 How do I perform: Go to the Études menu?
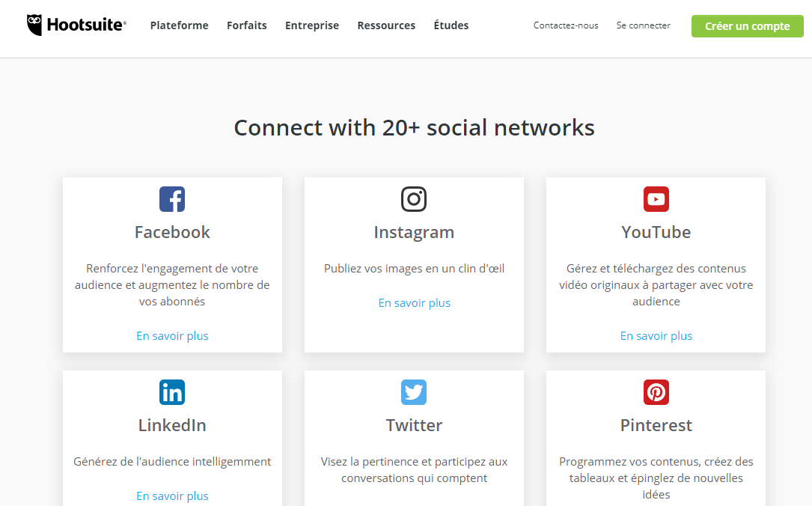click(x=451, y=25)
